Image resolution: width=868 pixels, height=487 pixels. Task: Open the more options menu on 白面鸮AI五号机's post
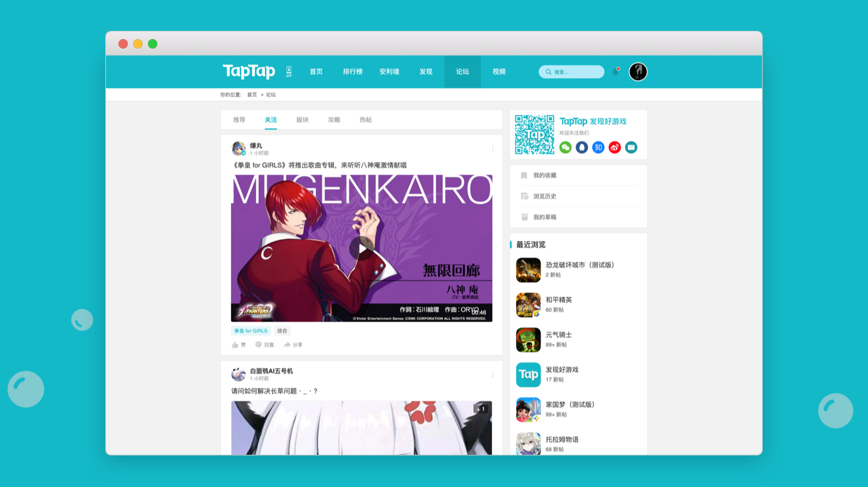point(493,375)
